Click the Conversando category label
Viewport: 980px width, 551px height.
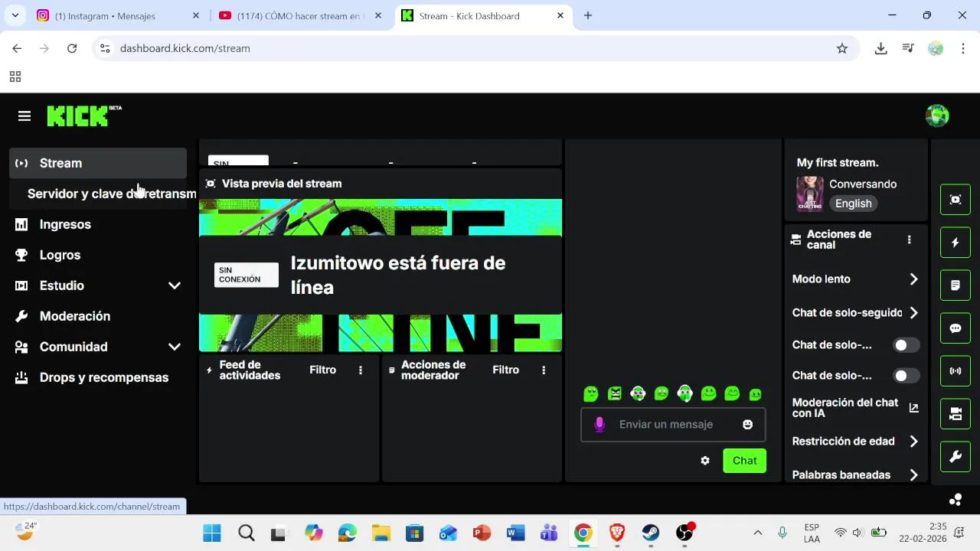coord(863,184)
